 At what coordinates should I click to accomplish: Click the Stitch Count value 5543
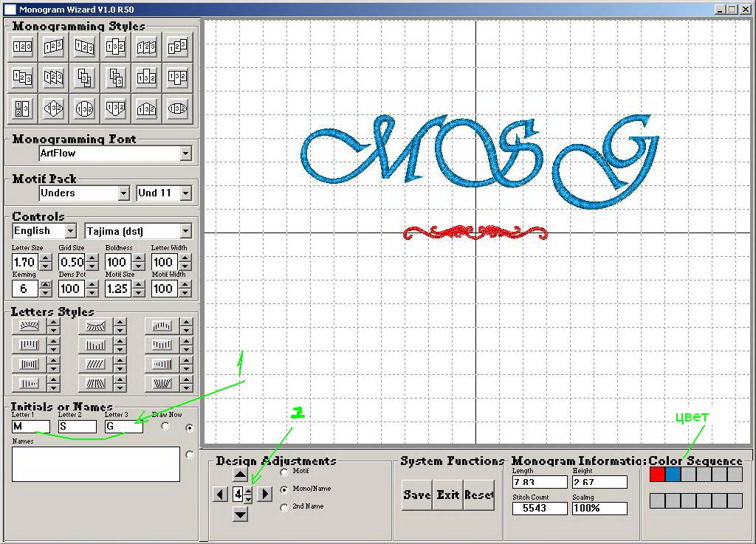pos(540,509)
